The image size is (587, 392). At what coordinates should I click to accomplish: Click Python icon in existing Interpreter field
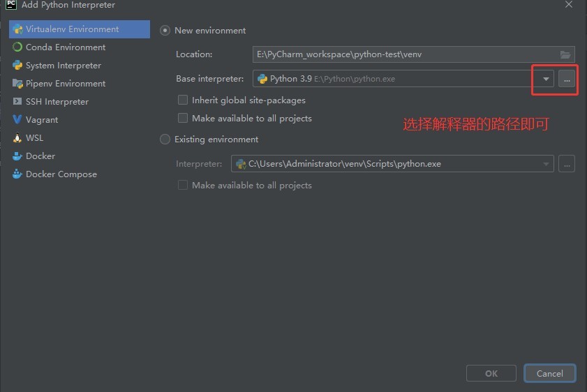pos(241,164)
